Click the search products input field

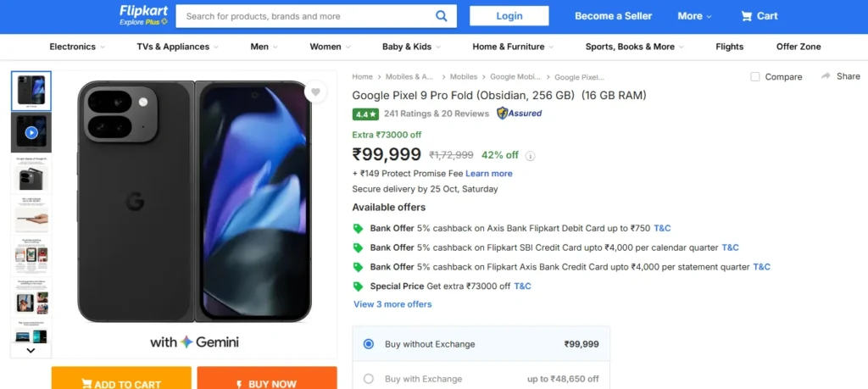click(x=305, y=16)
